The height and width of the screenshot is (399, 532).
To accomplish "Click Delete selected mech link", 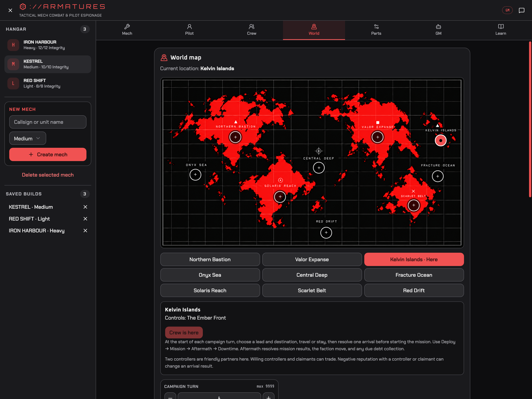I will click(48, 175).
